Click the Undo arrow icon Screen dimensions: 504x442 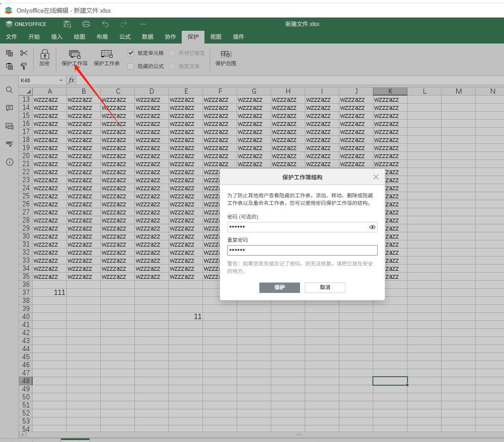click(x=105, y=24)
